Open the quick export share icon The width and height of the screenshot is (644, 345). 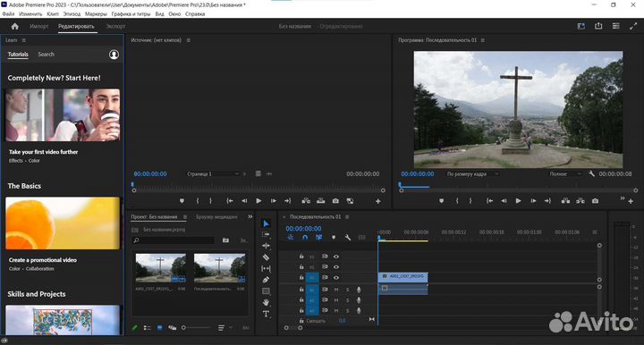pos(598,26)
